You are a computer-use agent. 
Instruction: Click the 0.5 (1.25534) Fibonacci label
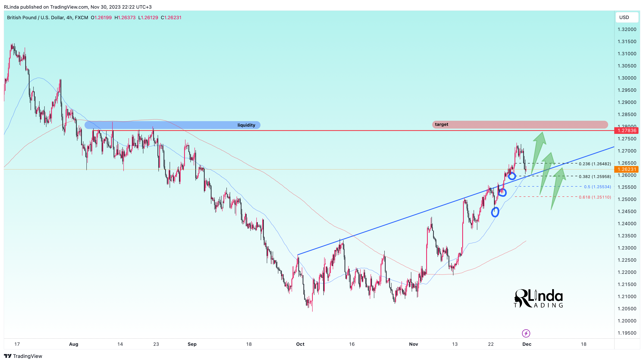[x=597, y=187]
